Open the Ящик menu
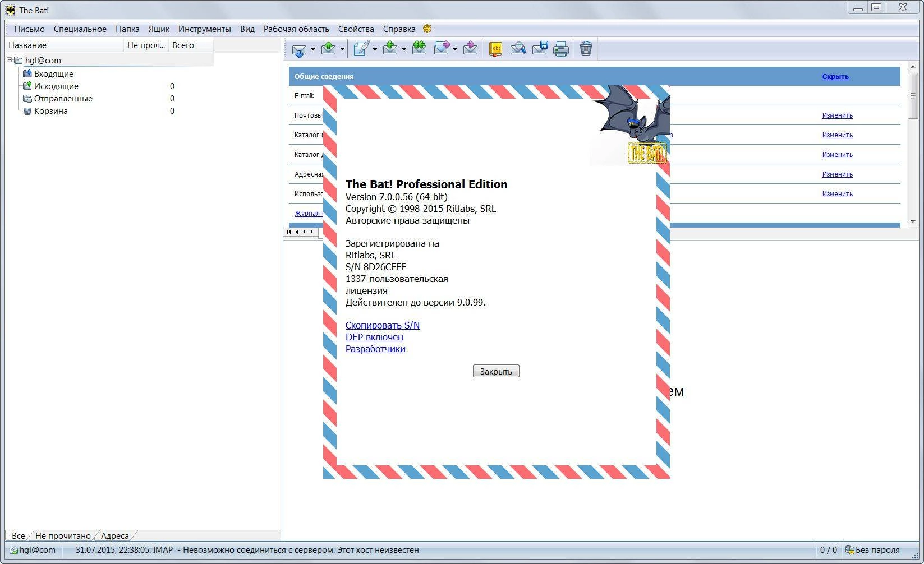The width and height of the screenshot is (924, 564). [159, 29]
